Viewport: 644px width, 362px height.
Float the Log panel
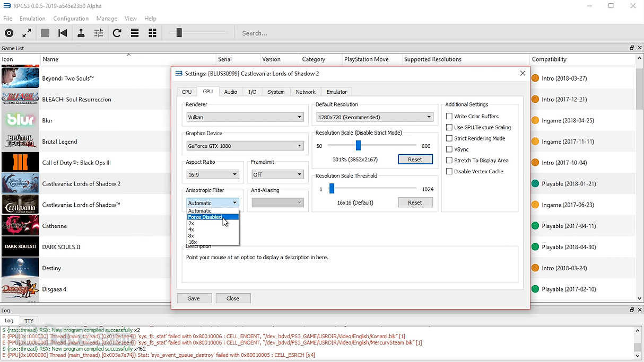point(632,310)
